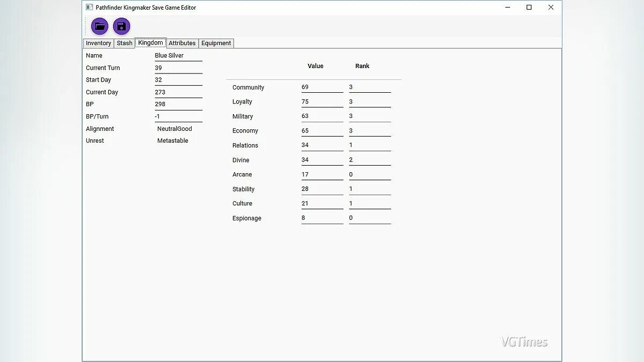Click the Rank column header
Image resolution: width=644 pixels, height=362 pixels.
coord(362,66)
